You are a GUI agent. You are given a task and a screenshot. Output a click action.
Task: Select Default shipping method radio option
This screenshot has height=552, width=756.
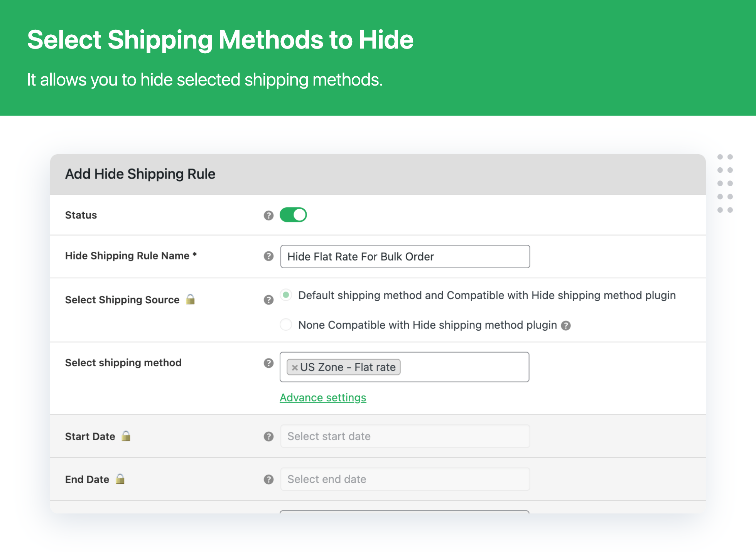click(286, 295)
